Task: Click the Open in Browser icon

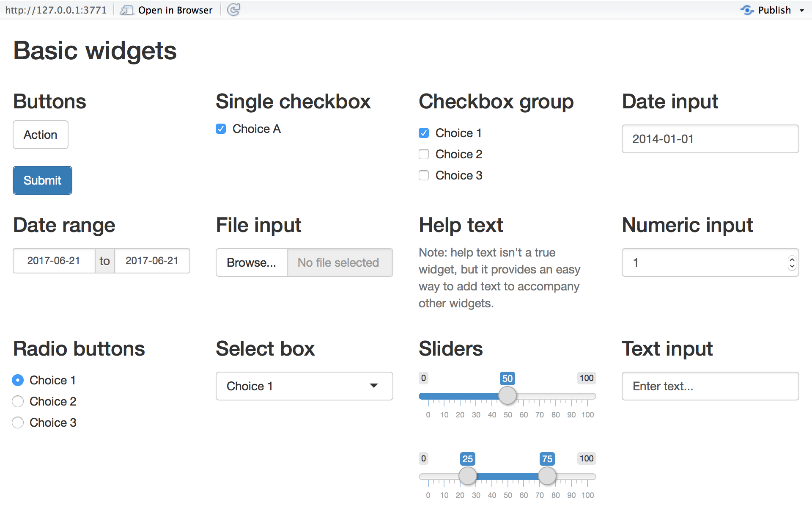Action: point(126,10)
